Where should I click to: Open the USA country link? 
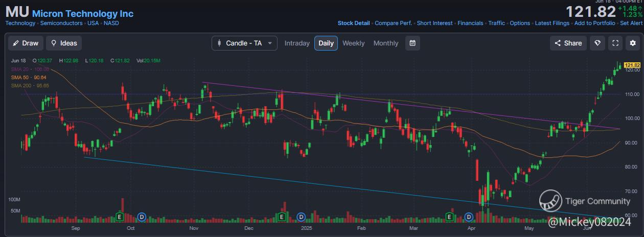(x=93, y=23)
